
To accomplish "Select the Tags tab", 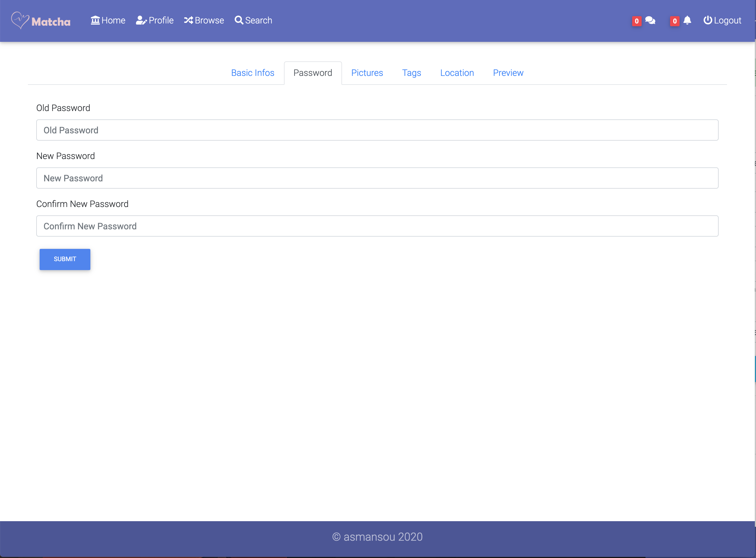I will tap(411, 73).
